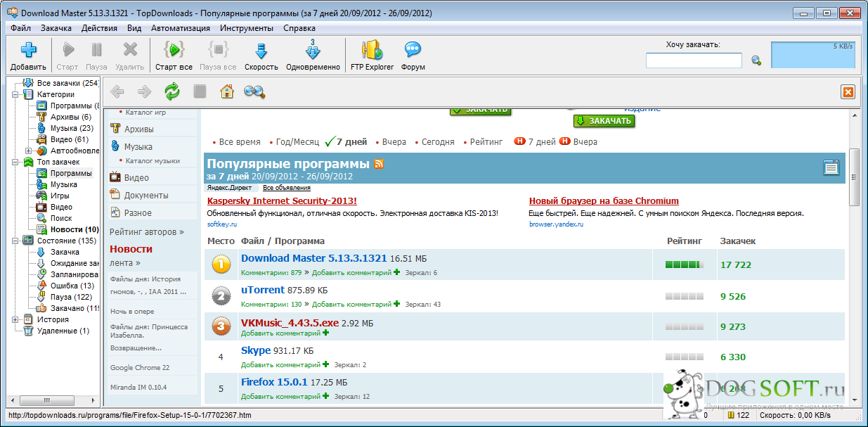This screenshot has width=868, height=427.
Task: Click the binoculars find icon
Action: click(x=254, y=91)
